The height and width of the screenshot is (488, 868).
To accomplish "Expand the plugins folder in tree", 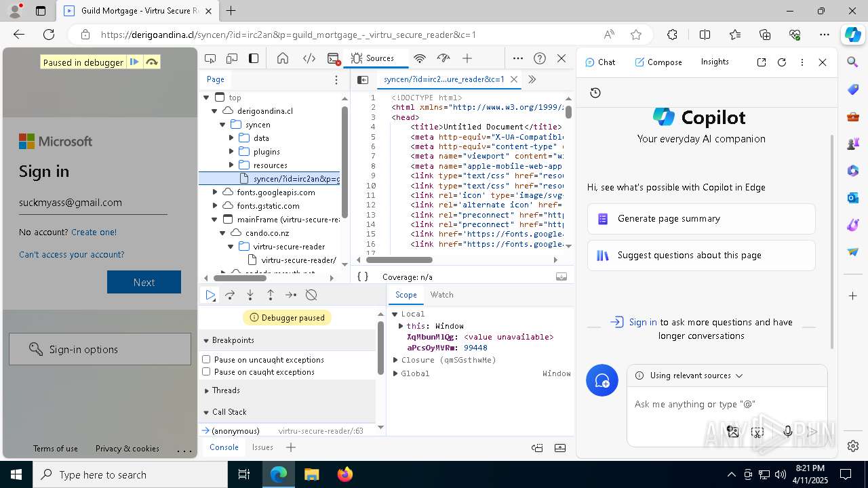I will 231,152.
